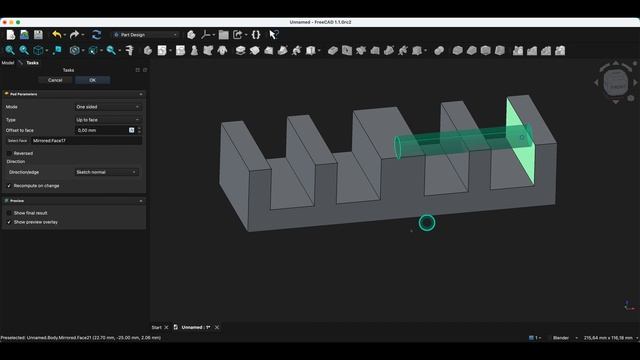
Task: Open the Mode dropdown showing One sided
Action: point(108,107)
